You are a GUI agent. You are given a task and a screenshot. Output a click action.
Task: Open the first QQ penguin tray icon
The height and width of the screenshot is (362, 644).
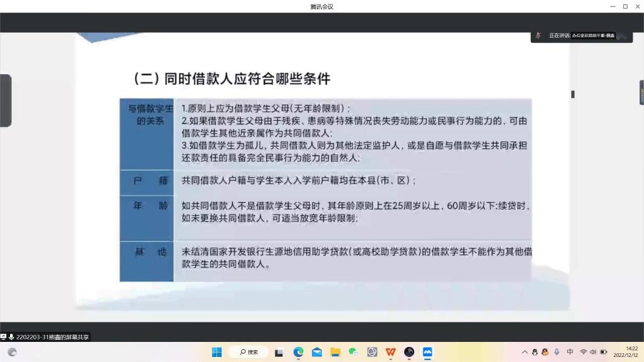click(x=535, y=352)
